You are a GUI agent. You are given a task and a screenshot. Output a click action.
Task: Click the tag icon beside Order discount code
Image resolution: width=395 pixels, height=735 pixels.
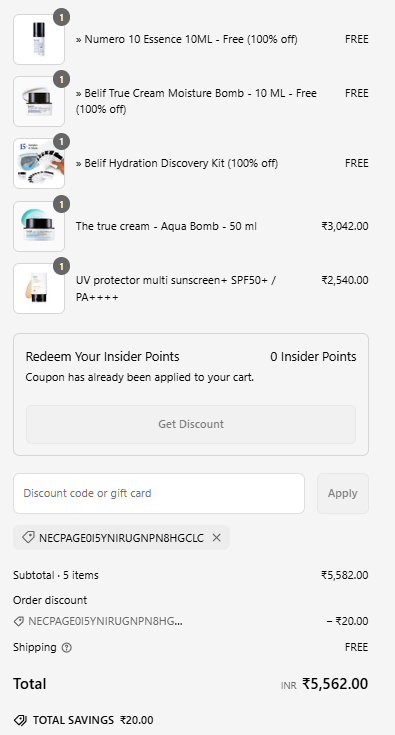[x=18, y=622]
